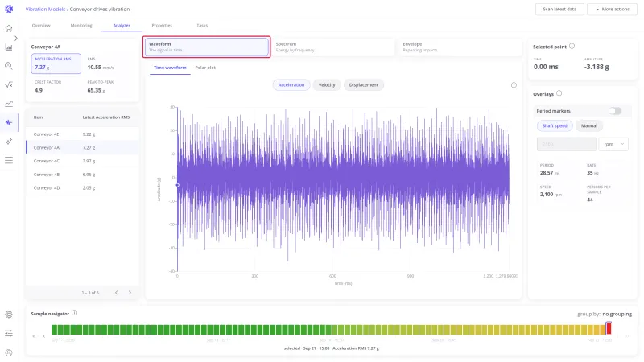
Task: Select Conveyor 4C row
Action: (83, 161)
